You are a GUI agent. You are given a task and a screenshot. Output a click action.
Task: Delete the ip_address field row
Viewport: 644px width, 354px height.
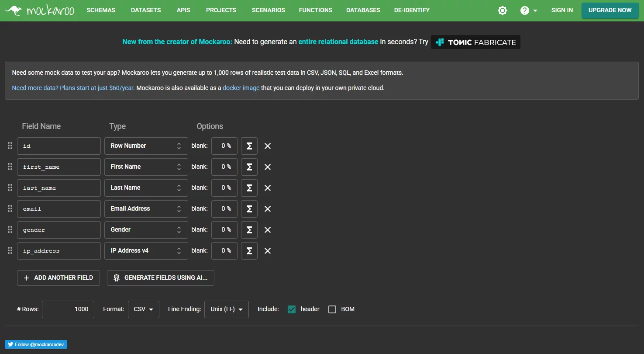pos(268,251)
